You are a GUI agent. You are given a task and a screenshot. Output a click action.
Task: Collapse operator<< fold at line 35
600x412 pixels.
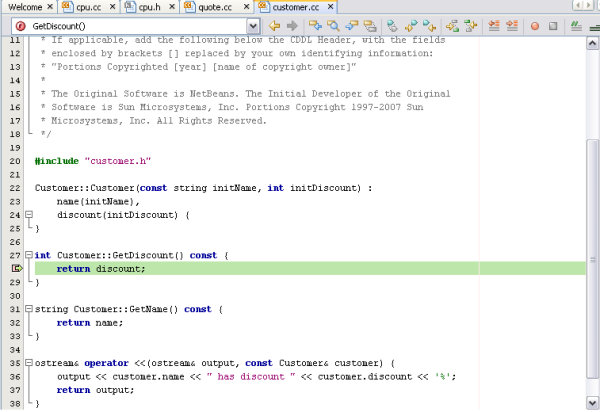29,363
